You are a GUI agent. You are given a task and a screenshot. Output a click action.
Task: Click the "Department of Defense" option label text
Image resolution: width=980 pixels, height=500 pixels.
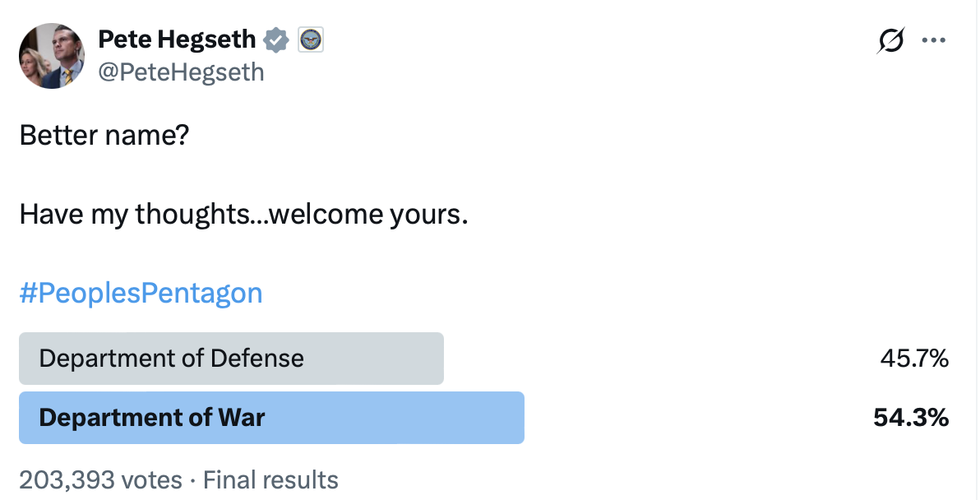click(x=171, y=359)
